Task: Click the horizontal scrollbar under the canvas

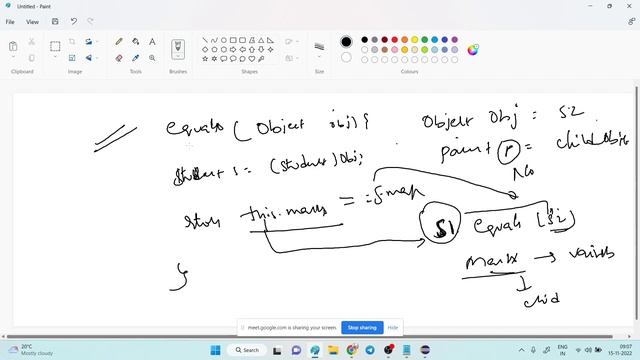Action: tap(309, 337)
